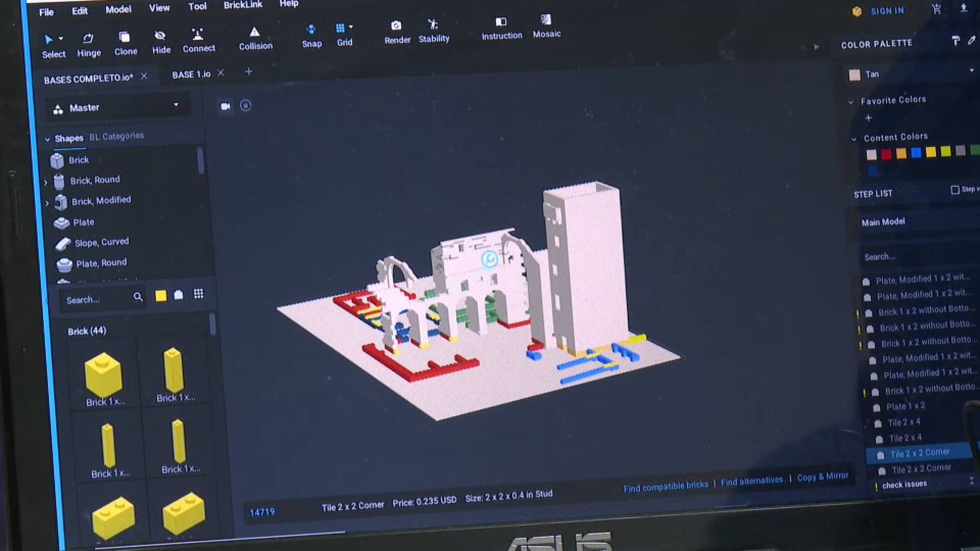Pick the red content color swatch
Viewport: 980px width, 551px height.
886,154
